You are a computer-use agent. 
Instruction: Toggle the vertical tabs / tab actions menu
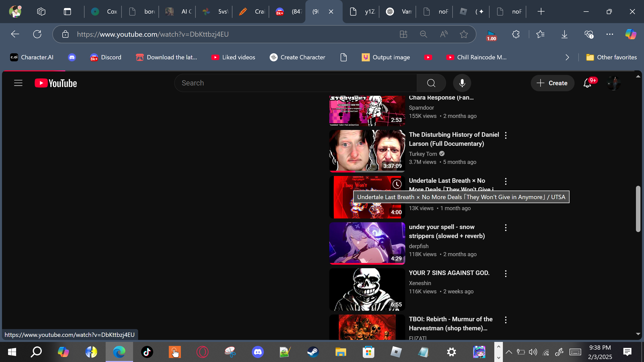pos(67,12)
